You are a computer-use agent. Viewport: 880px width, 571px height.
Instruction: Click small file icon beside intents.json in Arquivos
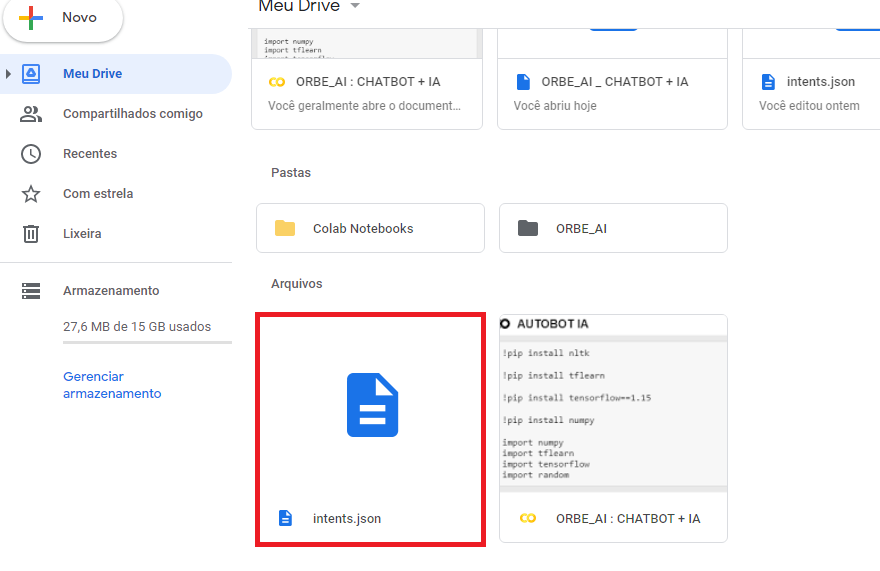click(286, 518)
